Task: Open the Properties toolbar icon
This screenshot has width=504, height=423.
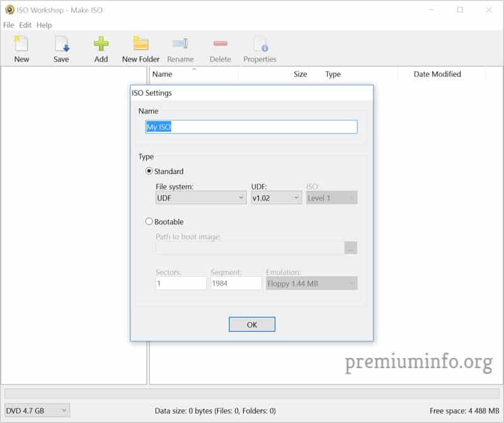Action: (x=260, y=45)
